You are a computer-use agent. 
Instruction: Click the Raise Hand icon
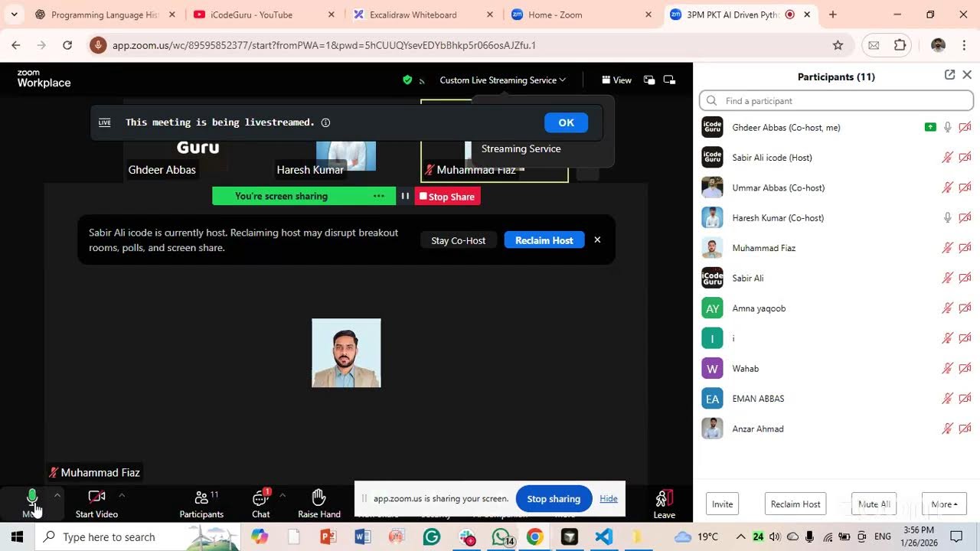click(319, 497)
